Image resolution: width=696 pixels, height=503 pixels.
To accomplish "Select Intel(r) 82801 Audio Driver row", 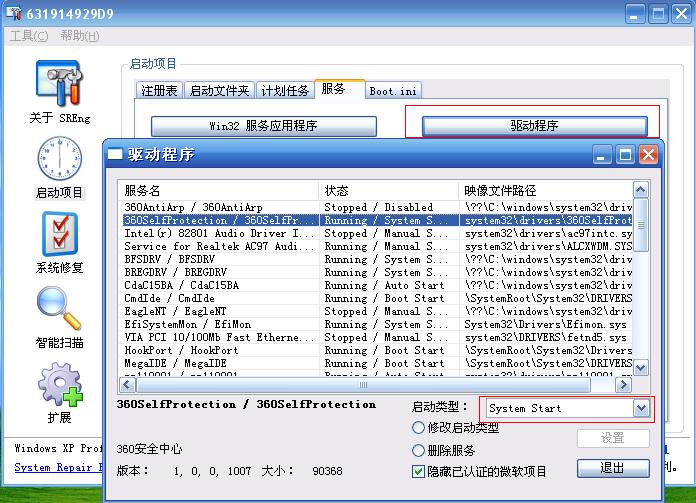I will [377, 234].
